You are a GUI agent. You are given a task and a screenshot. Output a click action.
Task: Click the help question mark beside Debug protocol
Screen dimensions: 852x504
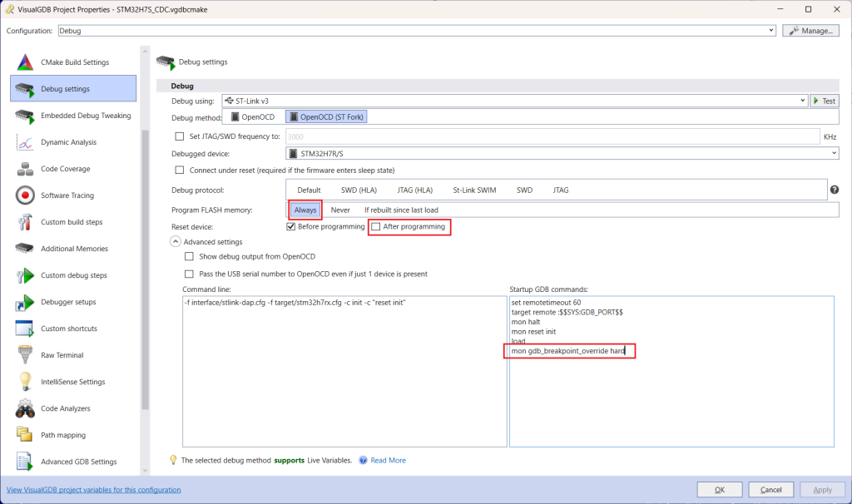point(835,190)
